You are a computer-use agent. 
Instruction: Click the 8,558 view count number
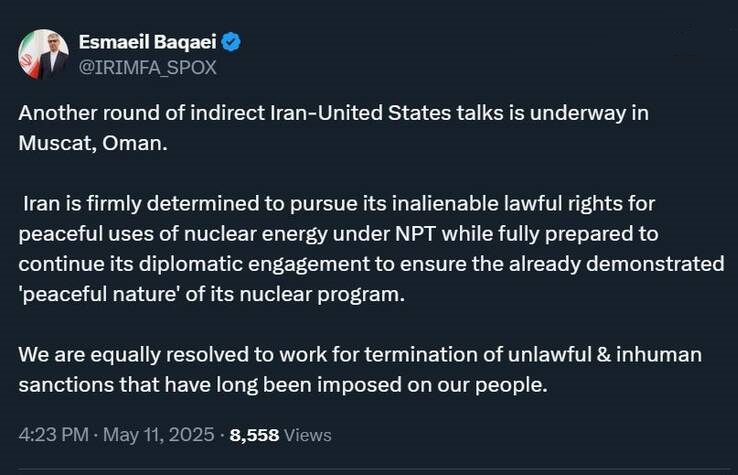[x=254, y=435]
